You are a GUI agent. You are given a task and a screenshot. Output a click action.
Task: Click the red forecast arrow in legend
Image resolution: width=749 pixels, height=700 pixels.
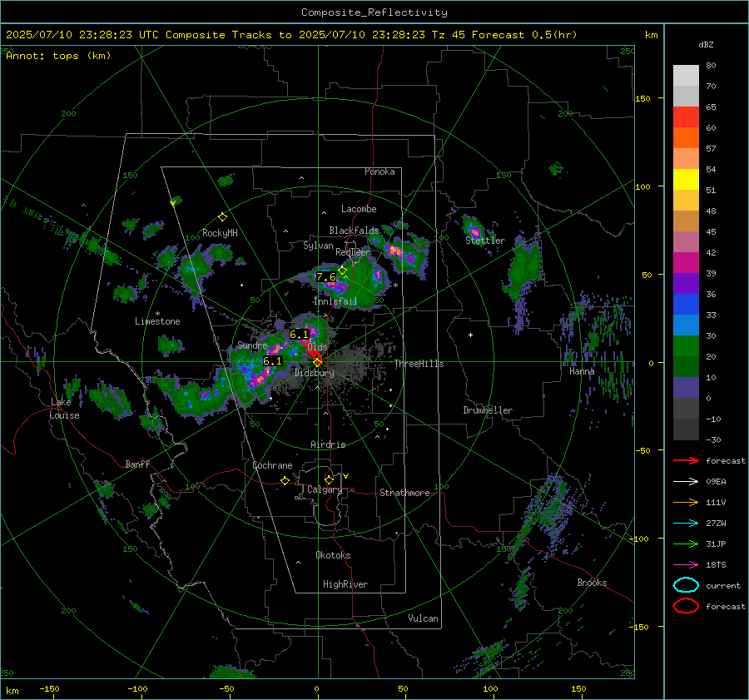pyautogui.click(x=686, y=460)
